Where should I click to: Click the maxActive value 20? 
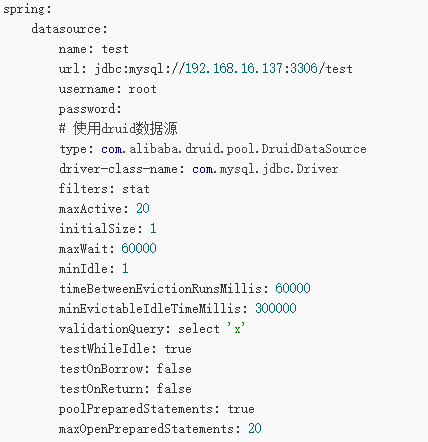(x=143, y=209)
